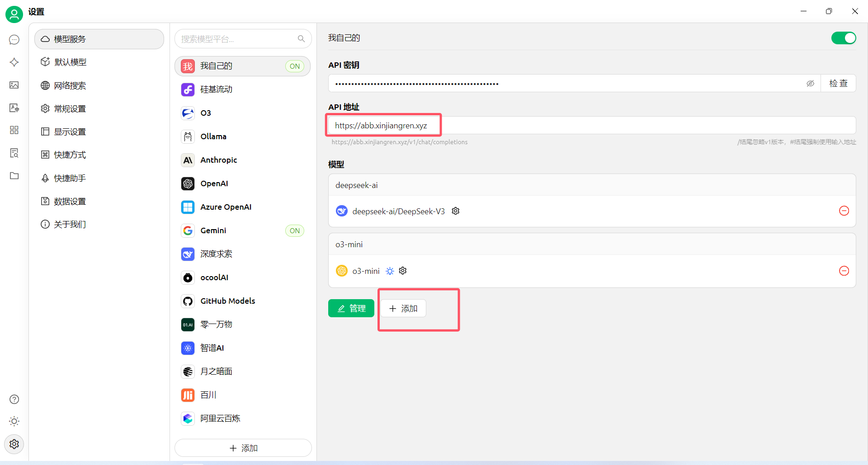868x465 pixels.
Task: Open the mini apps grid icon
Action: pyautogui.click(x=14, y=130)
